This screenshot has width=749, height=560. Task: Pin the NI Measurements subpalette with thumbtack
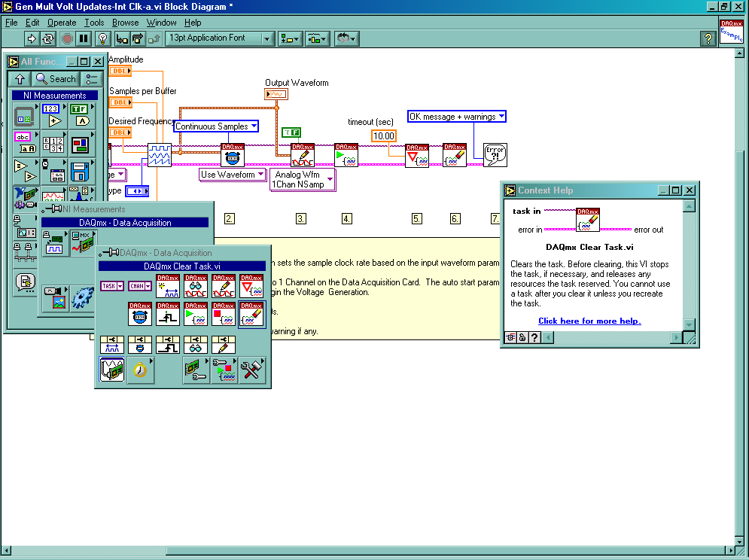click(x=52, y=209)
